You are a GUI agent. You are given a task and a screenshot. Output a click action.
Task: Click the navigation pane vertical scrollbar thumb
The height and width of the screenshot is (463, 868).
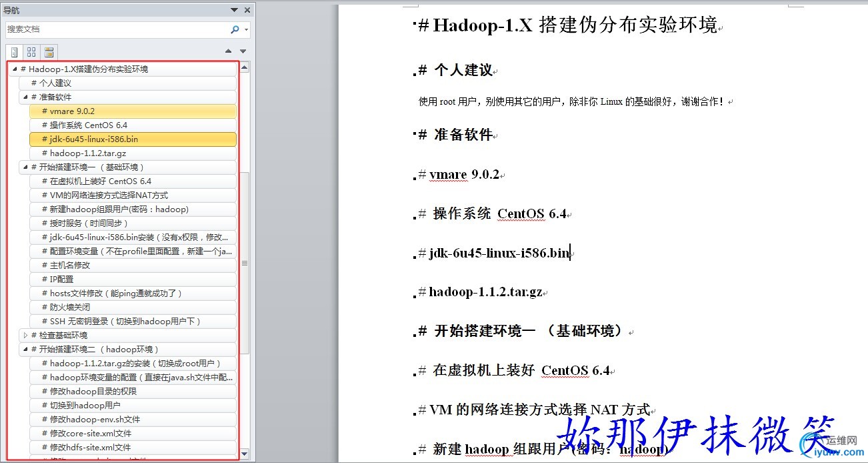[x=245, y=263]
